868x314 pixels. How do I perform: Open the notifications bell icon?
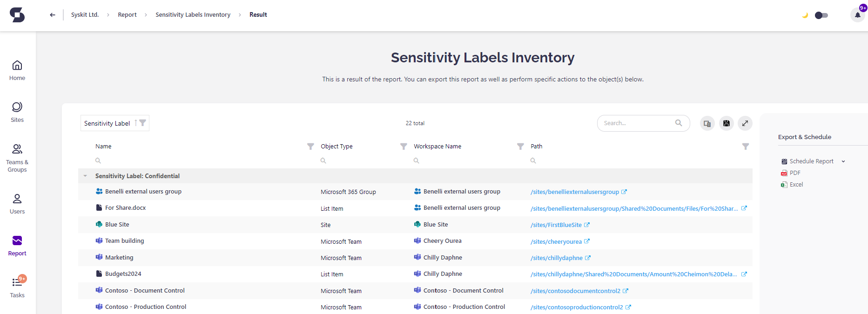click(857, 15)
